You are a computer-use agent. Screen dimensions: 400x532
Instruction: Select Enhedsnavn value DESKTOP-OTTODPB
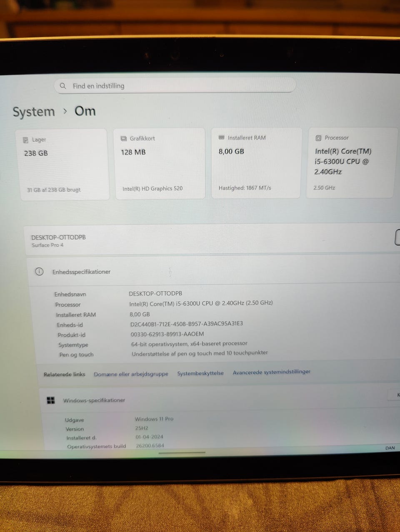coord(155,293)
